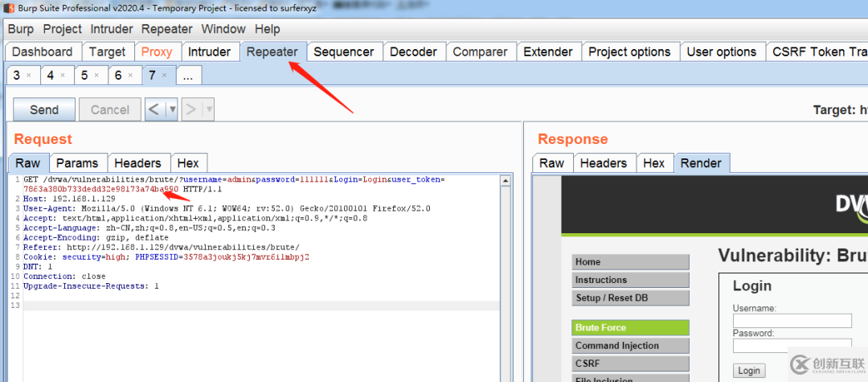Screen dimensions: 868x382
Task: Switch to the Comparer tab
Action: tap(480, 52)
